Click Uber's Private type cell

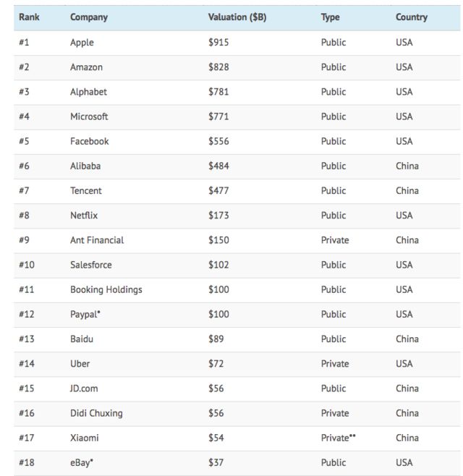click(335, 364)
